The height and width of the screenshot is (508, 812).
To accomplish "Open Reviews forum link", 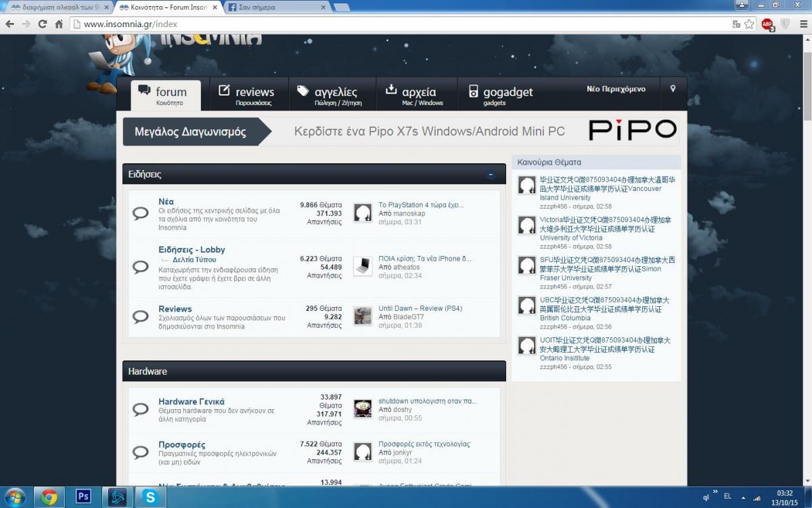I will tap(175, 309).
